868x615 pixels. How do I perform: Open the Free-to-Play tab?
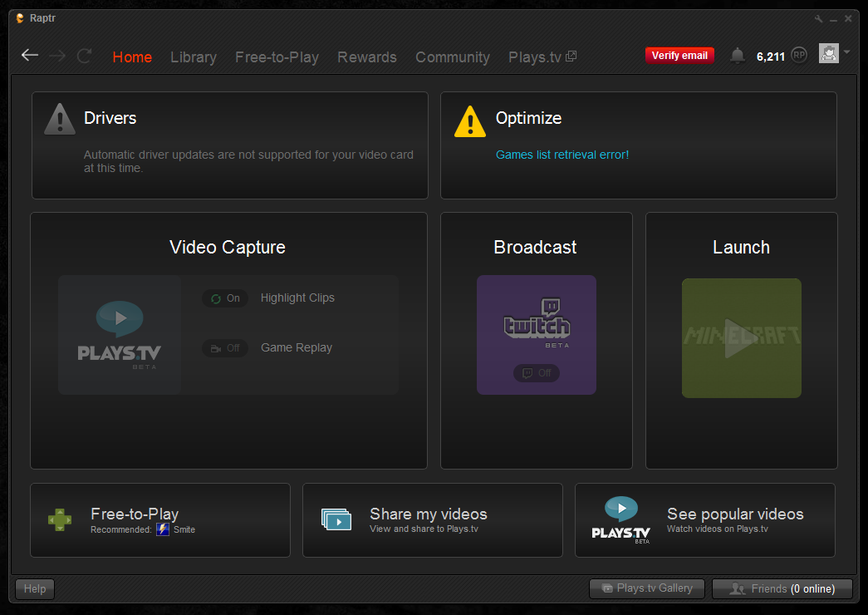pyautogui.click(x=277, y=57)
